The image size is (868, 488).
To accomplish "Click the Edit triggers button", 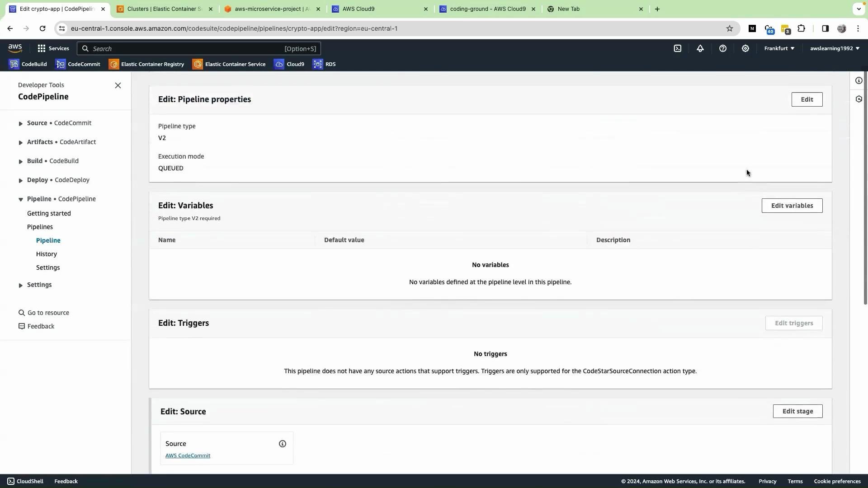I will 794,323.
